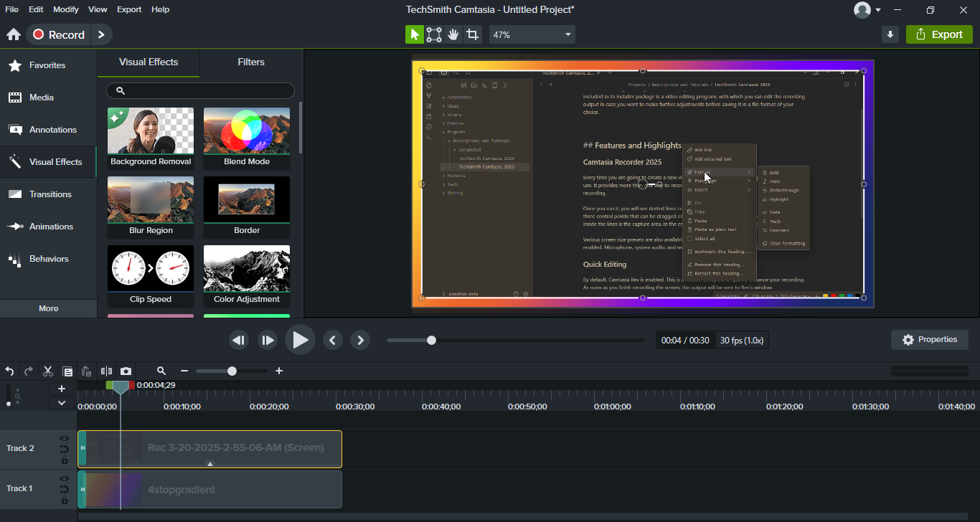Open the Export menu in the menu bar
Image resolution: width=980 pixels, height=522 pixels.
[129, 9]
